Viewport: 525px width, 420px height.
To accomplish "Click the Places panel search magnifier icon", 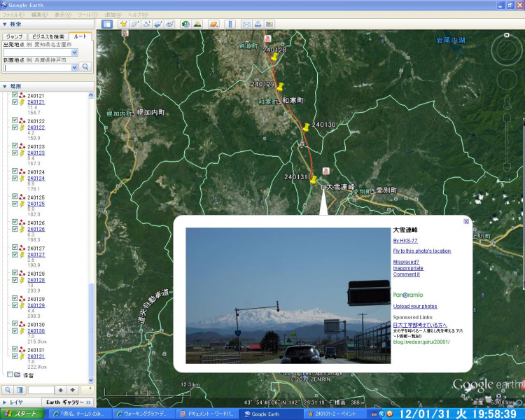I will click(8, 390).
